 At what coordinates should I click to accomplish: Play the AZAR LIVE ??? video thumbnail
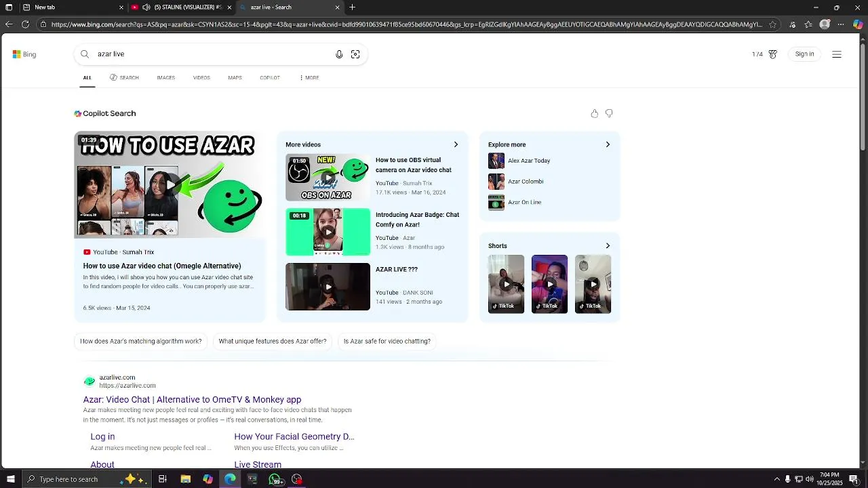point(328,287)
